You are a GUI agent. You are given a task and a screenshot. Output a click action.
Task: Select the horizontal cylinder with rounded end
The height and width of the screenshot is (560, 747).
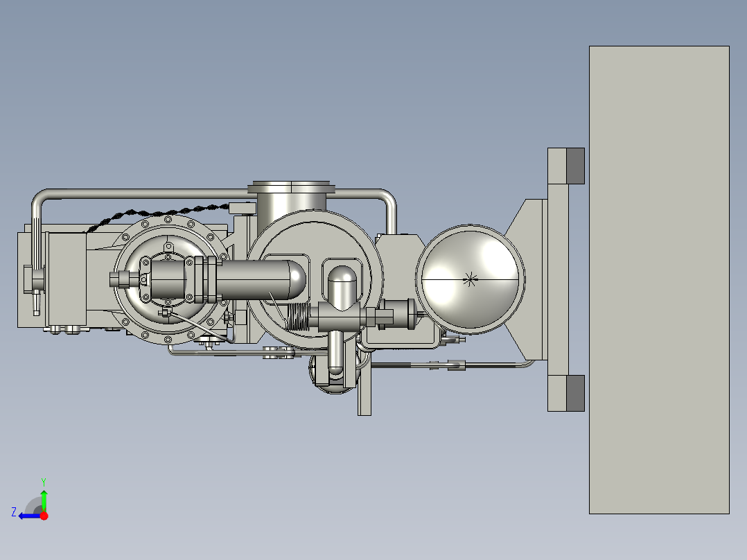coord(261,280)
